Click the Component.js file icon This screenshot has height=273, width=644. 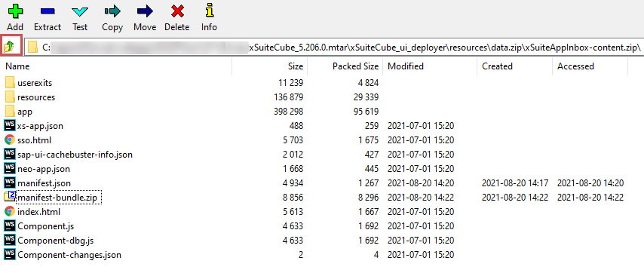coord(11,225)
